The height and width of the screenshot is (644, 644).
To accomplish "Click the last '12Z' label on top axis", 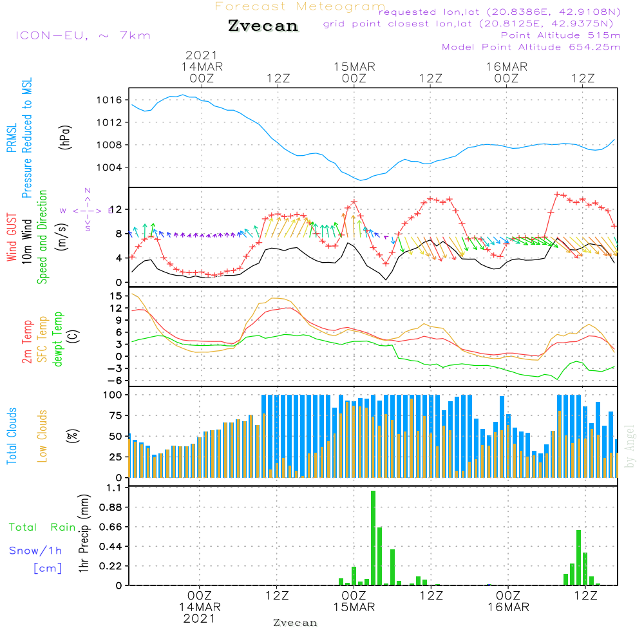I will 583,78.
